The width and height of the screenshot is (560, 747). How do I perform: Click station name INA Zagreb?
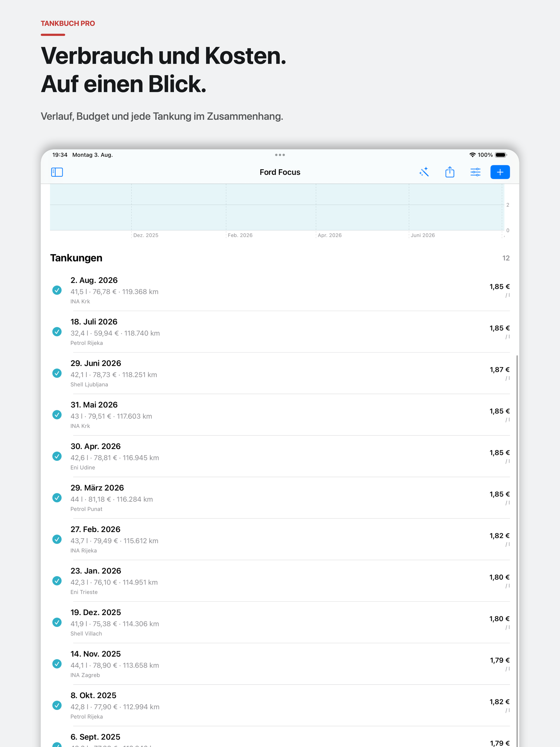point(85,675)
